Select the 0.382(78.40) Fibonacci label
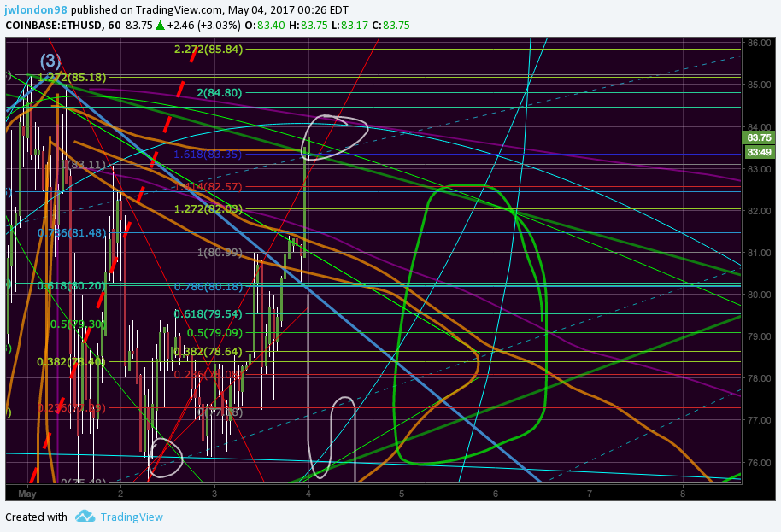This screenshot has width=781, height=532. click(x=71, y=361)
